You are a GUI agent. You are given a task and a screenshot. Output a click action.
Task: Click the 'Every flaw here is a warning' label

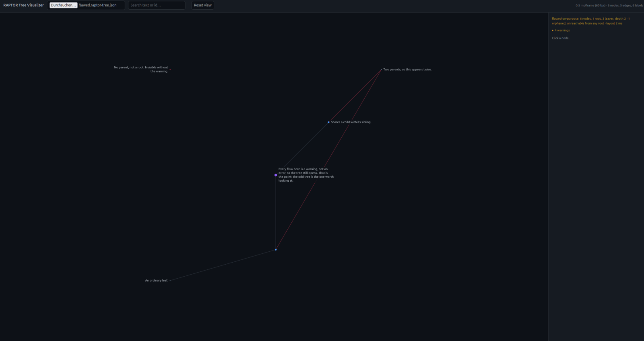point(306,175)
